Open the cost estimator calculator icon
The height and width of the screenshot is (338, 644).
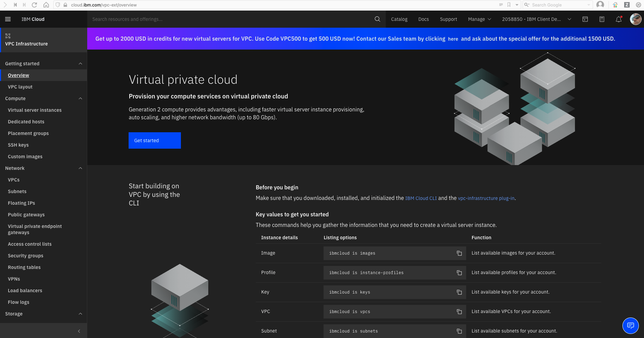pos(602,19)
